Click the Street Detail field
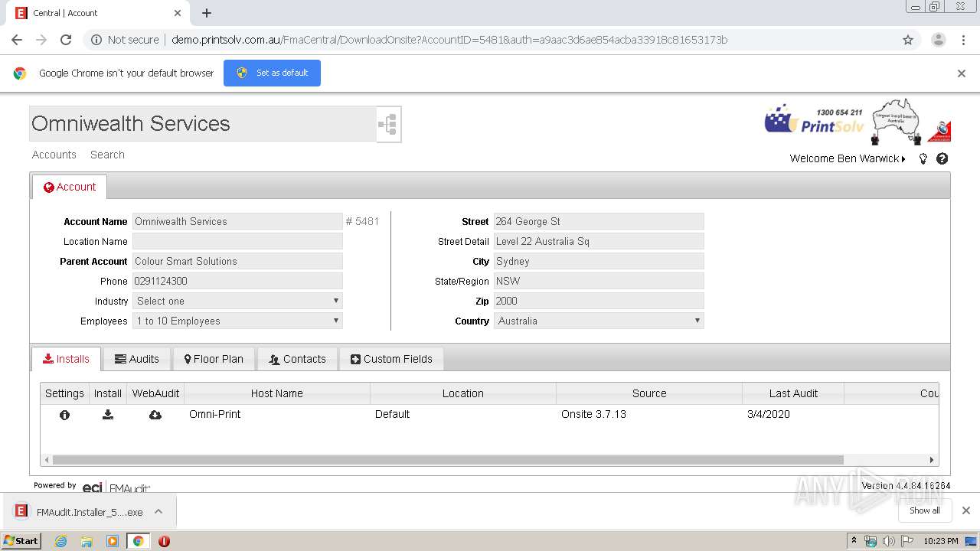This screenshot has width=980, height=551. click(x=599, y=241)
